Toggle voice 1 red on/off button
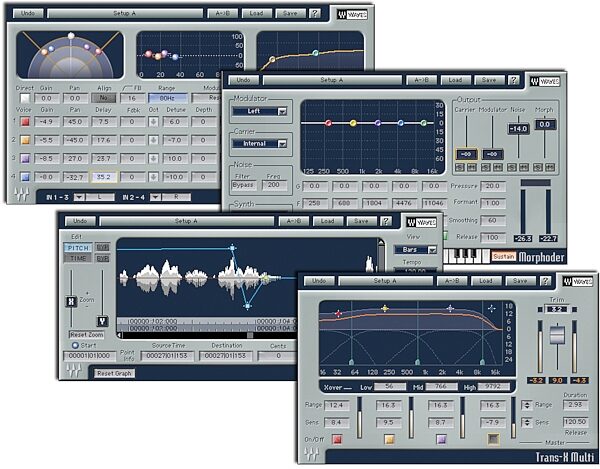 click(x=25, y=122)
